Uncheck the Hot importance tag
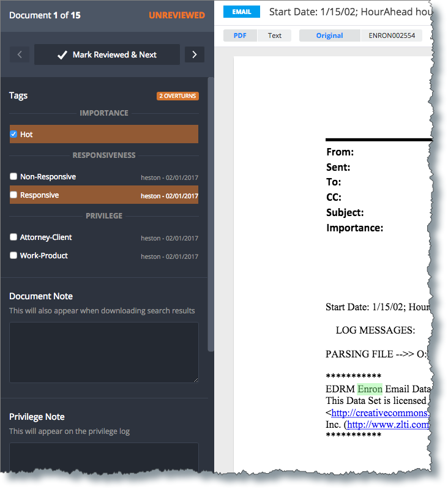The image size is (448, 489). coord(13,134)
